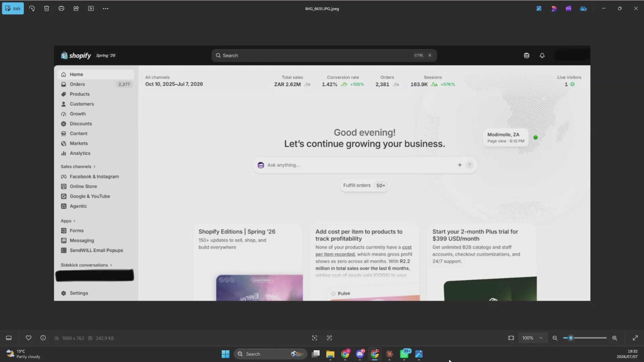Open Products in the Shopify sidebar
The width and height of the screenshot is (644, 362).
tap(96, 94)
